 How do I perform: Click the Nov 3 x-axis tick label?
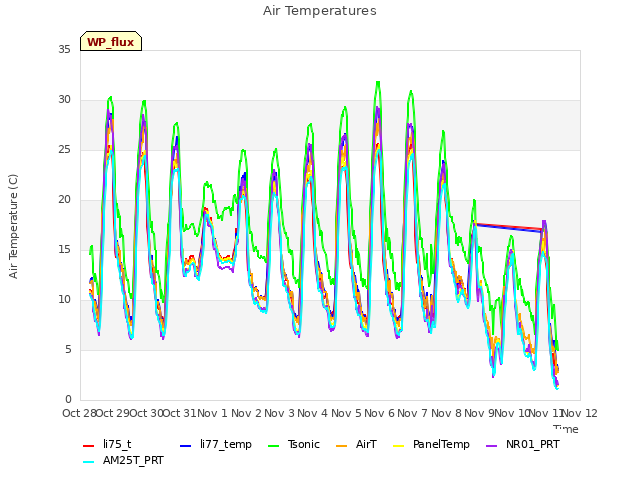pos(279,414)
